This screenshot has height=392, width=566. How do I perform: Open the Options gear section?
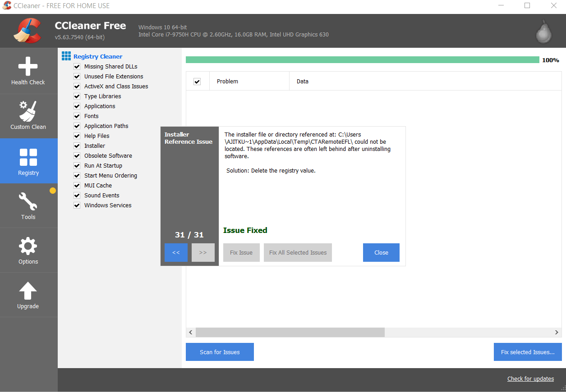click(x=28, y=250)
